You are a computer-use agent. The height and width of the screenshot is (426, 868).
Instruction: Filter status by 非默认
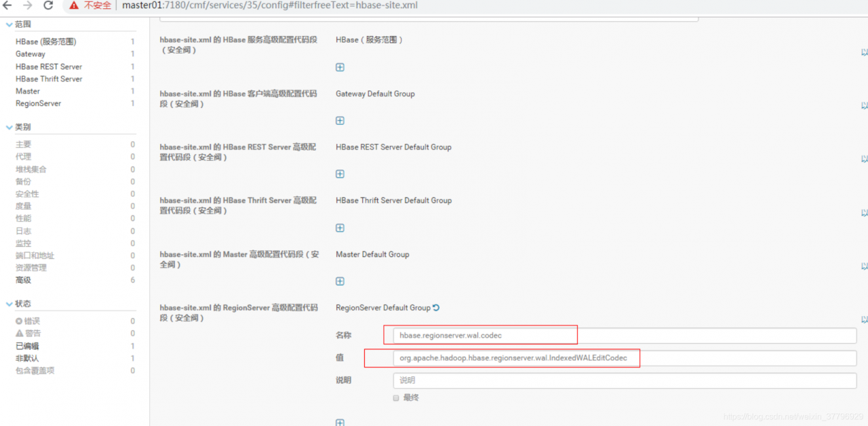pos(27,358)
